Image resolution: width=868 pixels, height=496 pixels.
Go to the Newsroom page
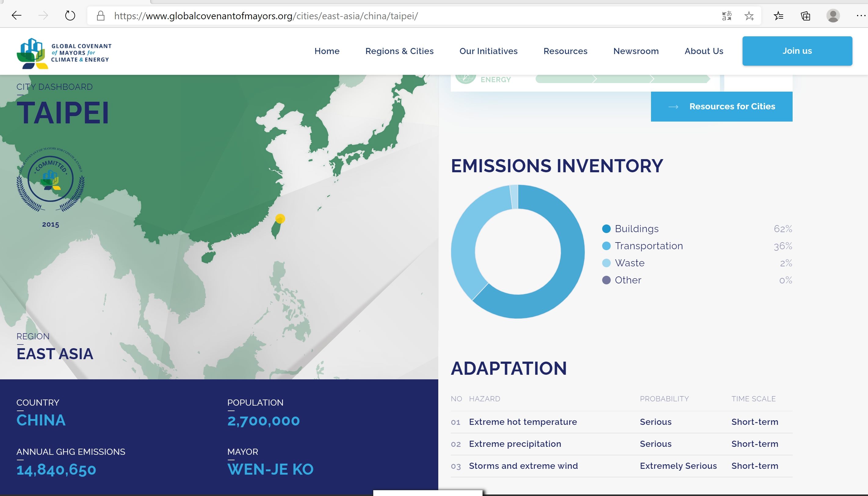coord(636,51)
